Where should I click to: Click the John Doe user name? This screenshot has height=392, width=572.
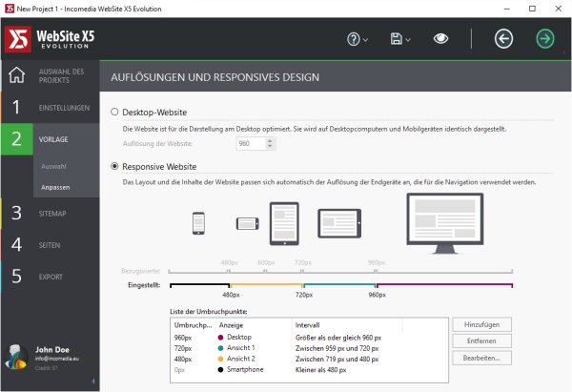(52, 349)
